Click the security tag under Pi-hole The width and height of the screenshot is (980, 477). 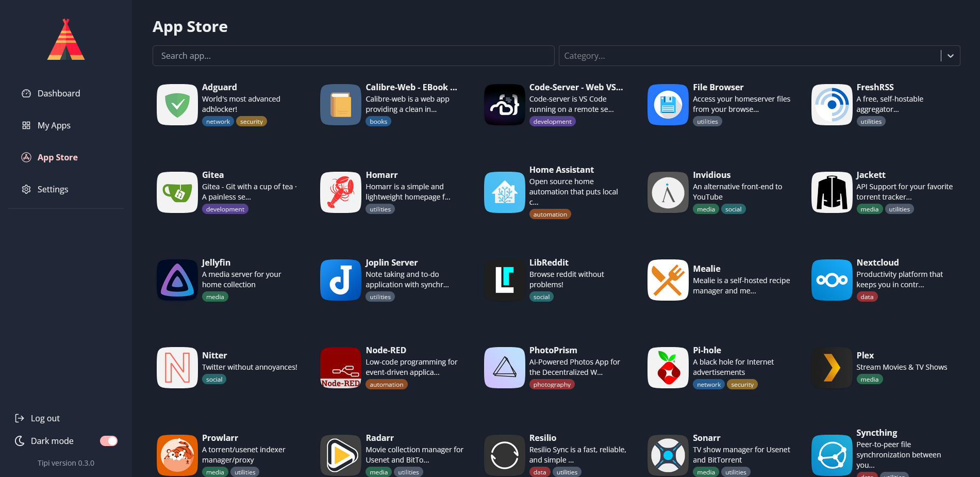click(x=742, y=385)
